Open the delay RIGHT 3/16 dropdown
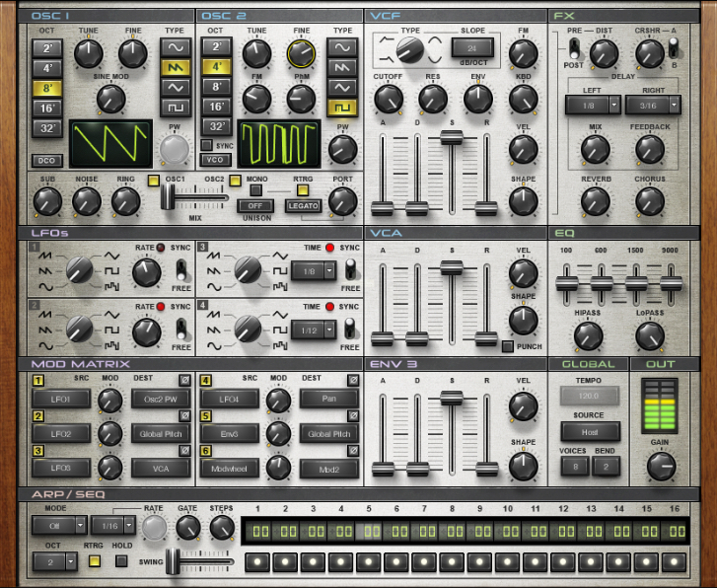 [653, 106]
